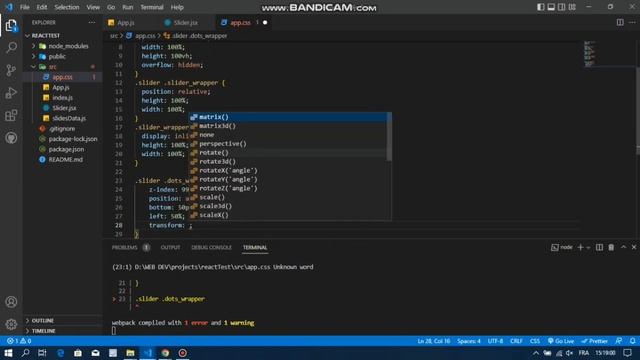Screen dimensions: 640x360
Task: Click the autocomplete list scrollbar
Action: coord(389,137)
